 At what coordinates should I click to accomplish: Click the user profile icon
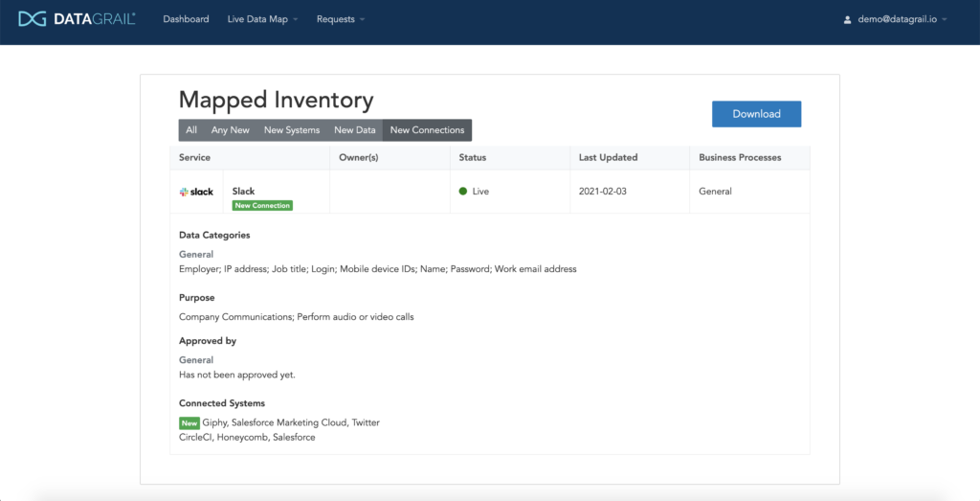point(847,20)
